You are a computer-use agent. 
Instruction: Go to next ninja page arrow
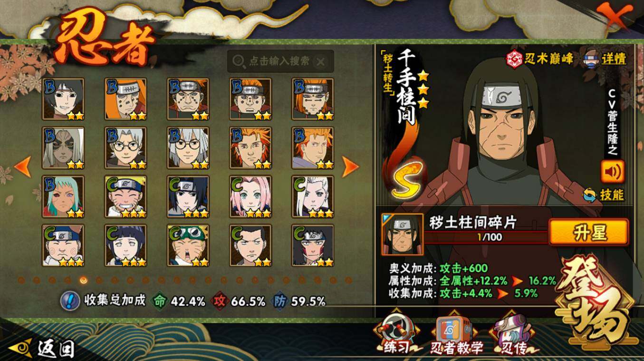tap(350, 166)
